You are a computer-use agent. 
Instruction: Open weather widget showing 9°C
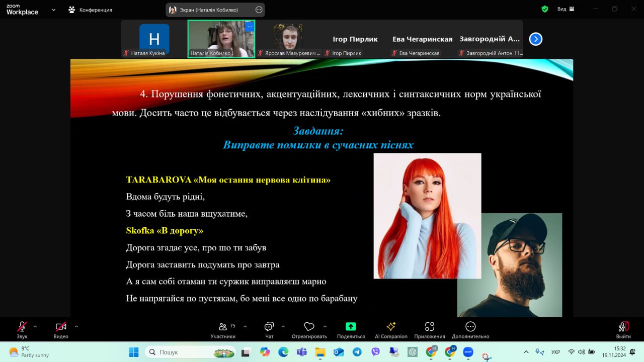point(29,352)
